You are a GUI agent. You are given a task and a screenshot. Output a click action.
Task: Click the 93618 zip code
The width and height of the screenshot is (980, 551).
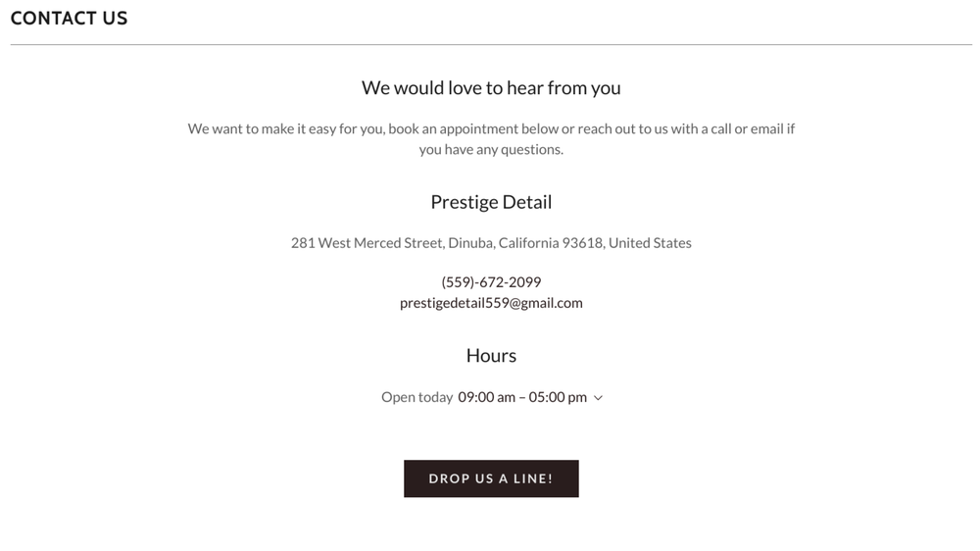tap(582, 243)
